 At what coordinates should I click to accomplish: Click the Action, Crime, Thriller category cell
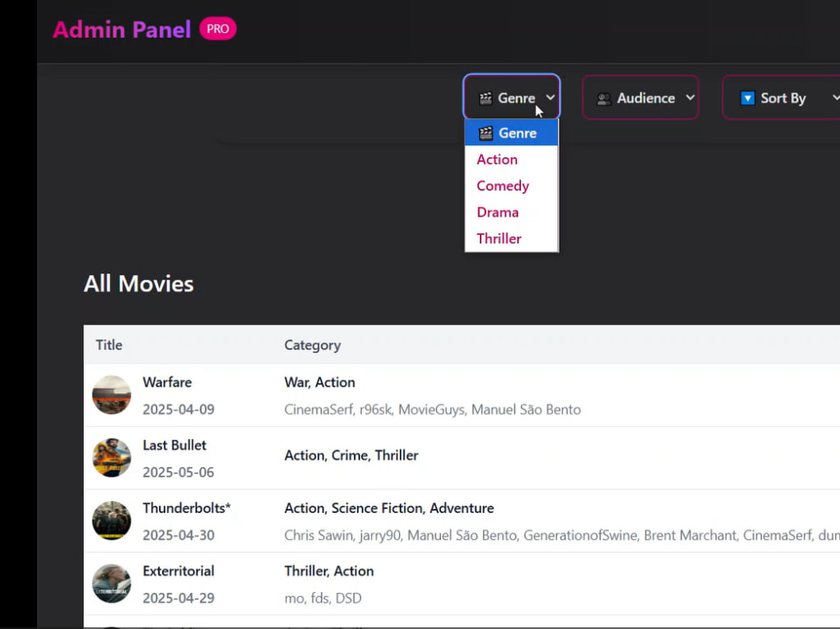tap(351, 455)
